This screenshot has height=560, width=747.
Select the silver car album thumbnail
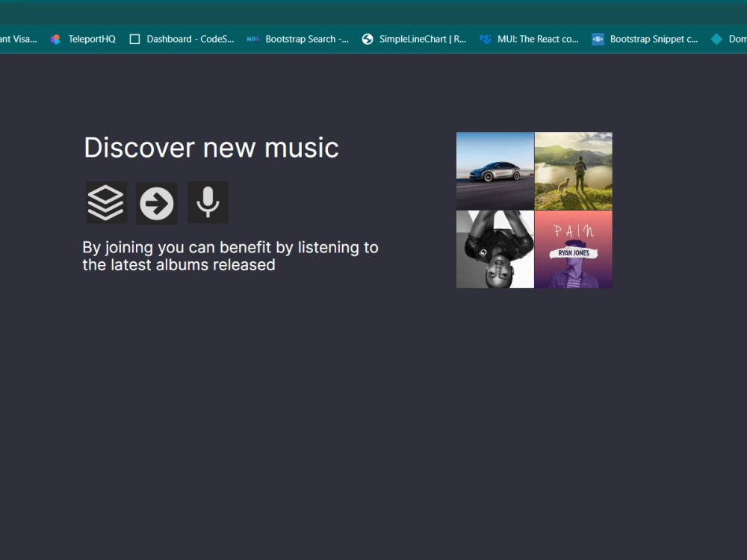click(495, 171)
